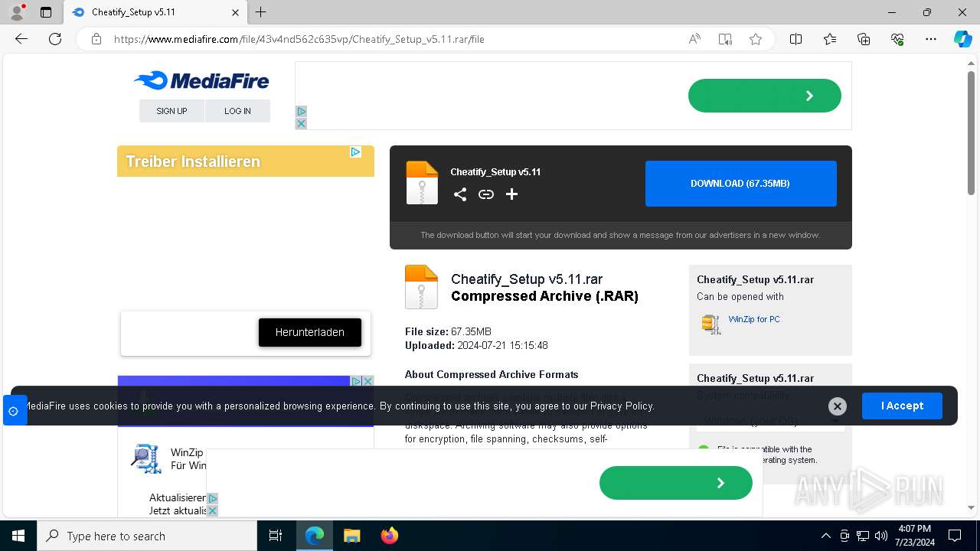The height and width of the screenshot is (551, 980).
Task: Dismiss the cookie banner X icon
Action: [x=838, y=406]
